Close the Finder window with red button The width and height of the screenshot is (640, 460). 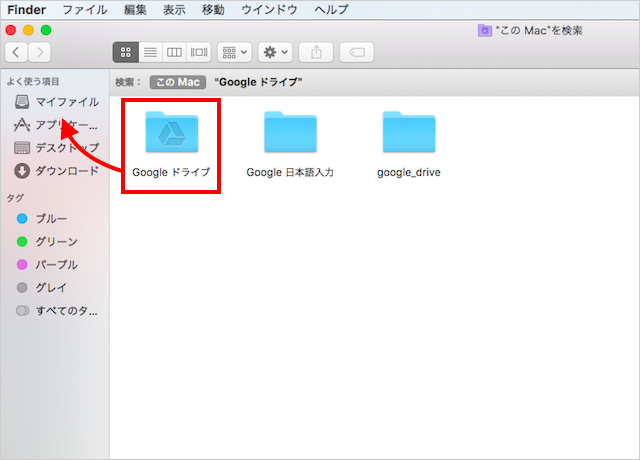tap(11, 30)
